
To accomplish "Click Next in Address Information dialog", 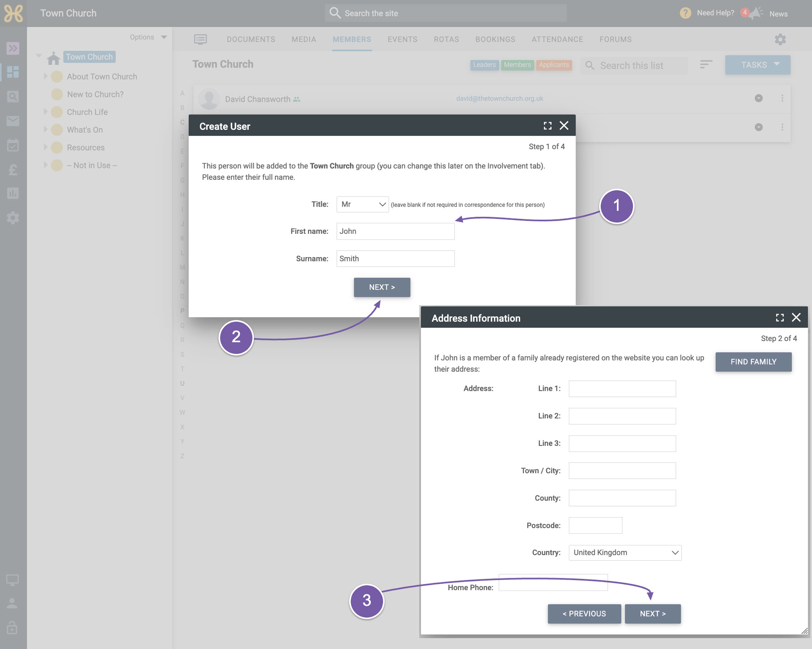I will click(653, 614).
